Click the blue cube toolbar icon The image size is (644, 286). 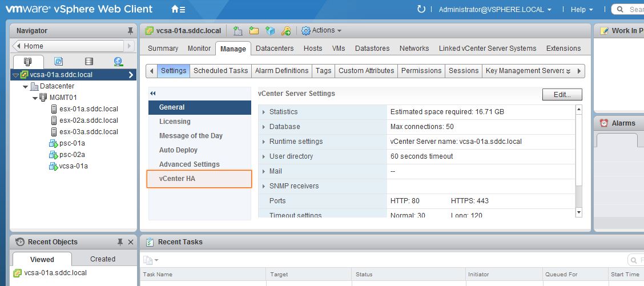(x=270, y=30)
